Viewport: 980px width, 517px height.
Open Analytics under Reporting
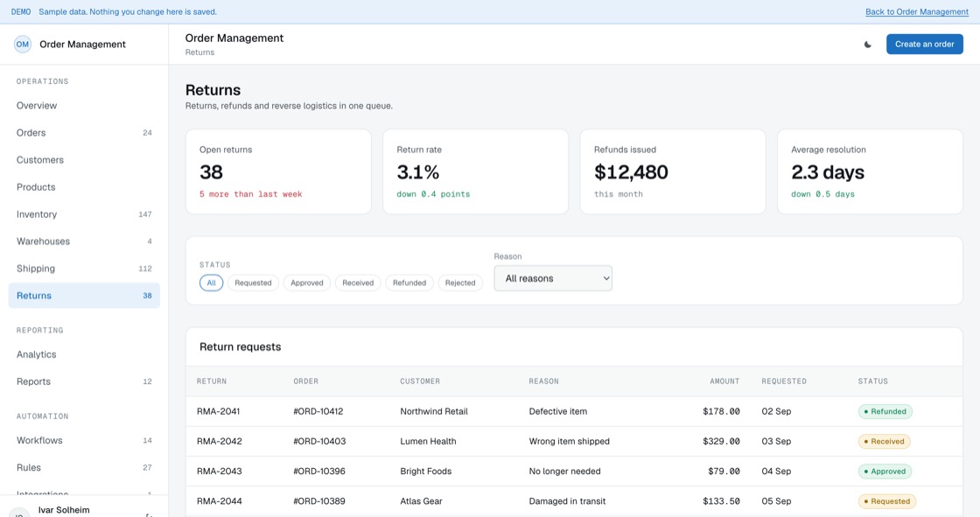pyautogui.click(x=84, y=354)
